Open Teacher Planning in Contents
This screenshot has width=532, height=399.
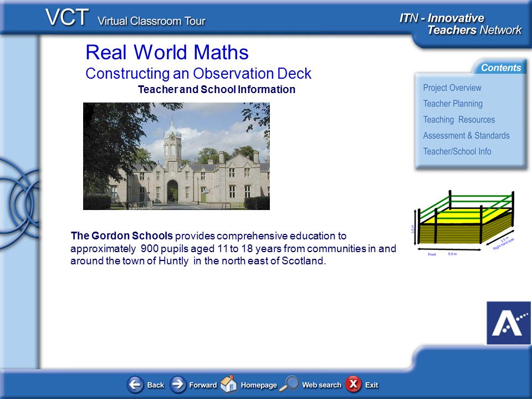tap(453, 104)
